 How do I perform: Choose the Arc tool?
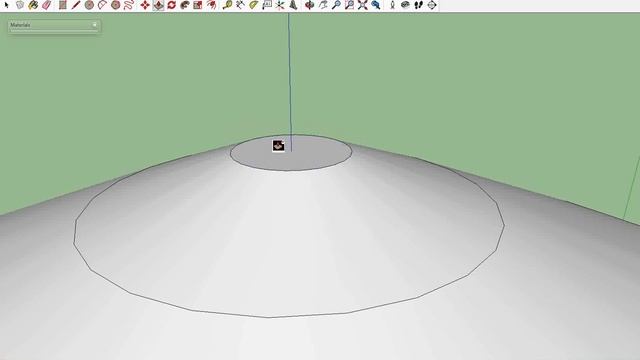coord(102,5)
